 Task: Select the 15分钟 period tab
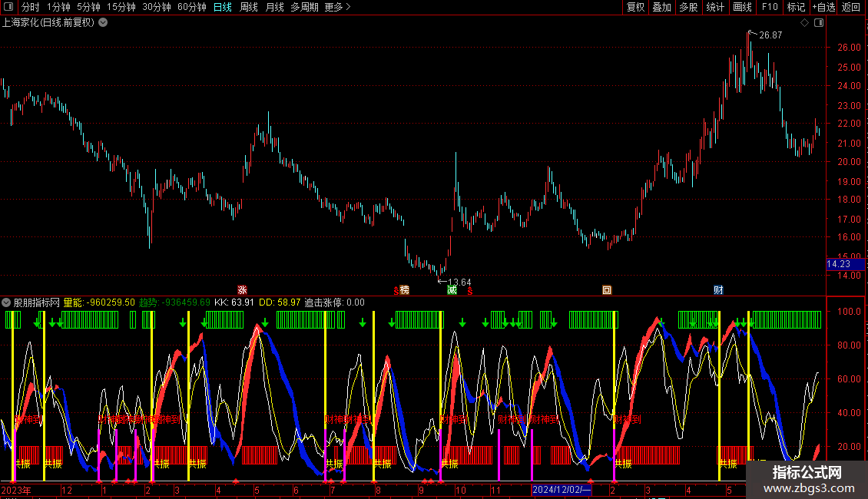click(121, 7)
